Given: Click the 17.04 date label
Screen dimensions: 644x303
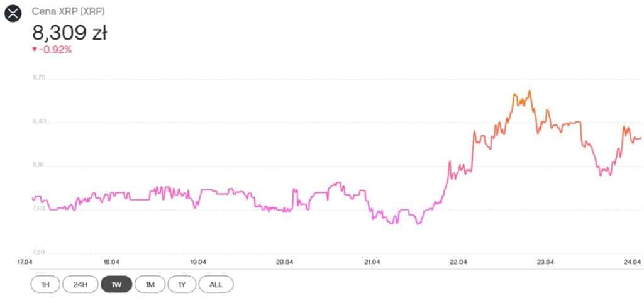Looking at the screenshot, I should 25,262.
